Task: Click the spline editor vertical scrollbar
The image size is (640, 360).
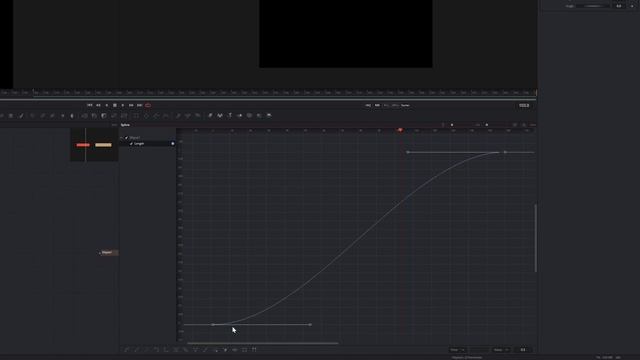Action: coord(536,238)
